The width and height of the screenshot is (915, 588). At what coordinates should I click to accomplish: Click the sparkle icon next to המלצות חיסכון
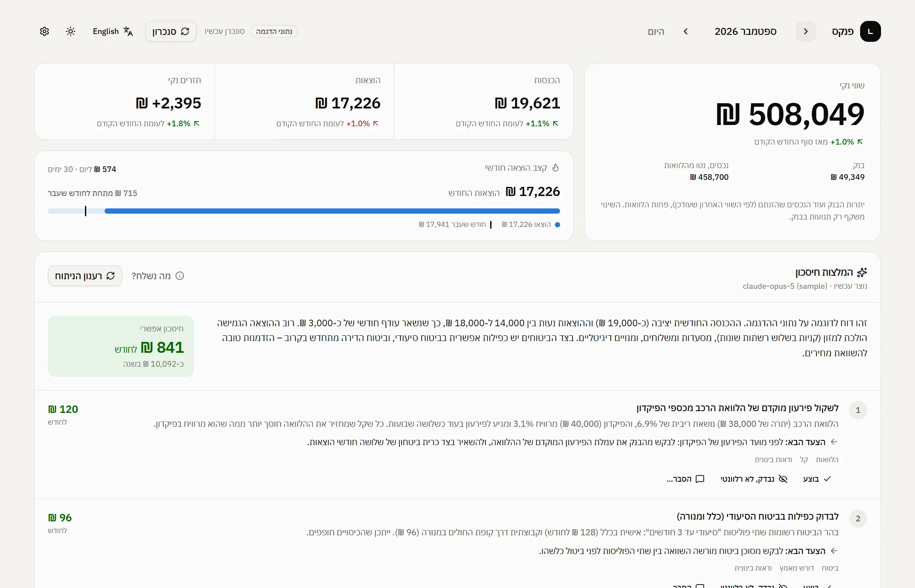pyautogui.click(x=862, y=272)
